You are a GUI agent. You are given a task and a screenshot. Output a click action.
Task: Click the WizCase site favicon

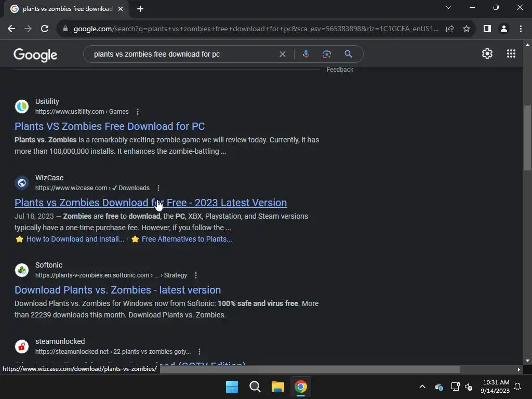(x=22, y=182)
